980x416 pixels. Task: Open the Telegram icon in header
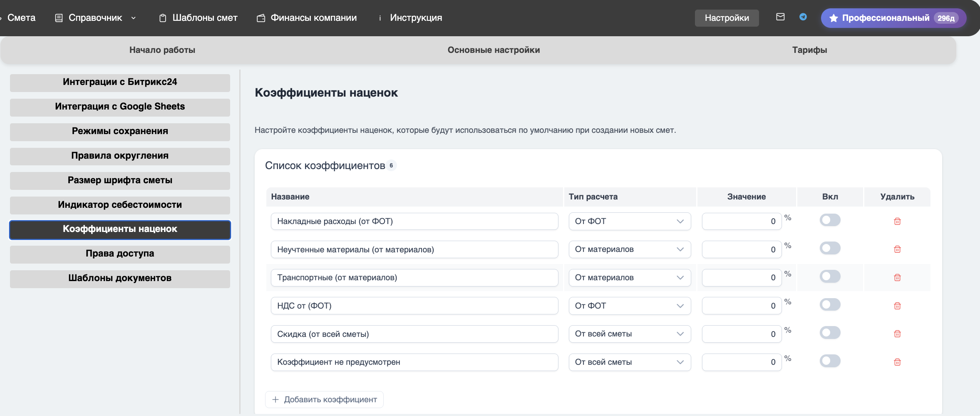click(803, 17)
